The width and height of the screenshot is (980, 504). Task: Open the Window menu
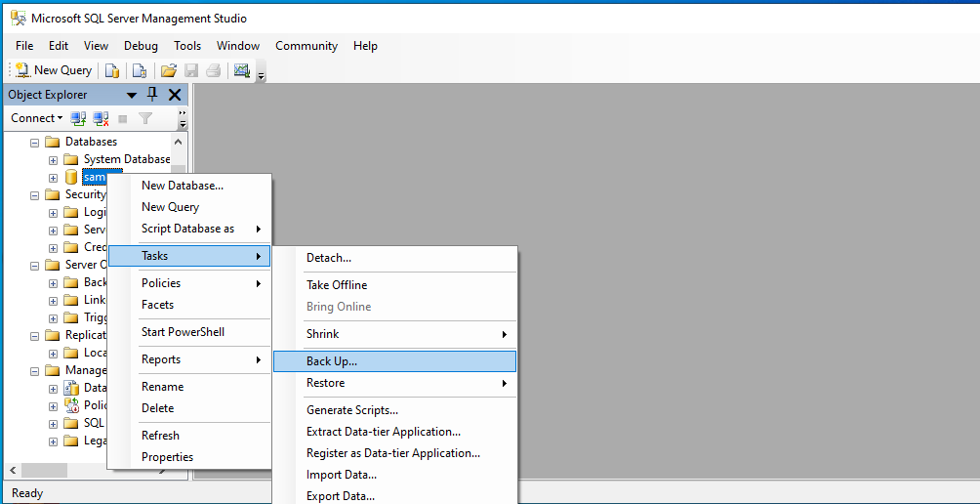pyautogui.click(x=238, y=46)
